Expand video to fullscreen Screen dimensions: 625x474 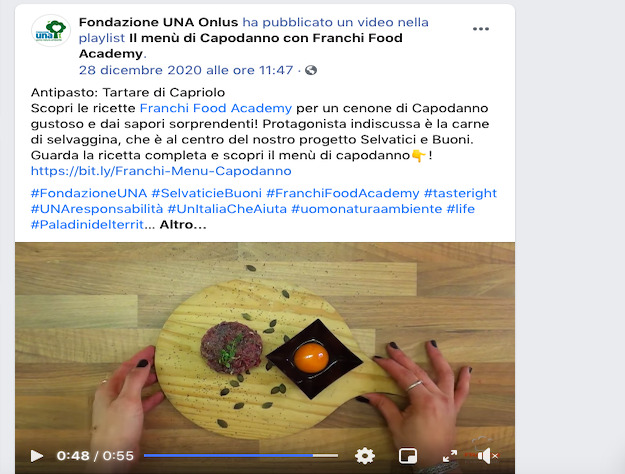[450, 456]
